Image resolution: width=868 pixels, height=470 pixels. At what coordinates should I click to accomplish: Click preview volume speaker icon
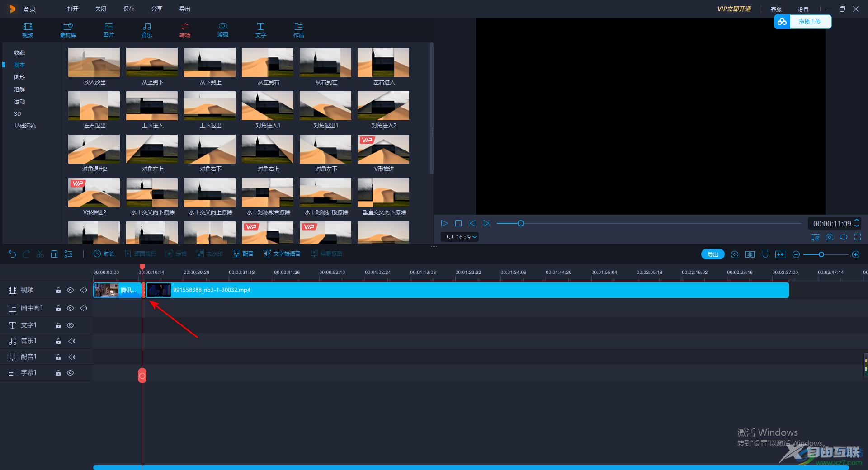[844, 237]
